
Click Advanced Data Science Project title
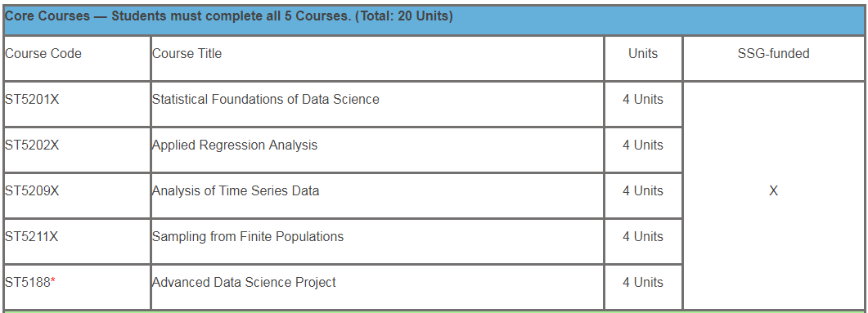point(244,282)
